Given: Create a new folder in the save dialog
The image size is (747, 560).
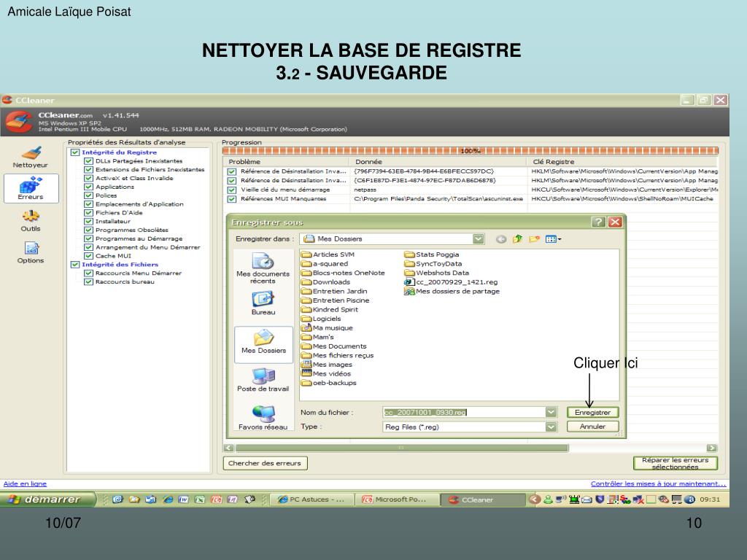Looking at the screenshot, I should point(534,239).
